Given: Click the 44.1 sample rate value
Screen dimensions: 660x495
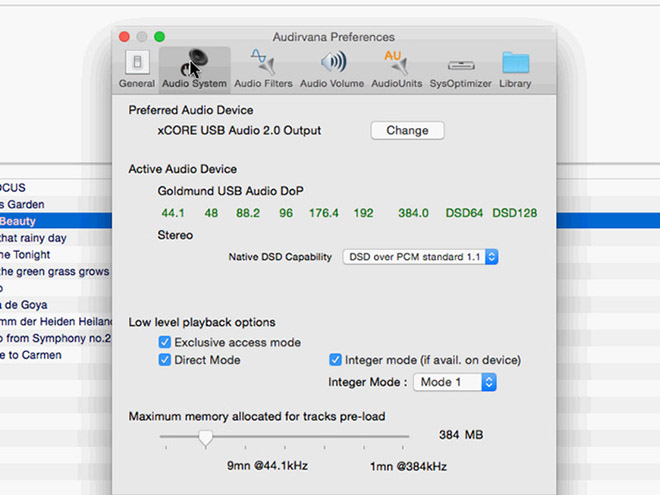Looking at the screenshot, I should [x=173, y=213].
